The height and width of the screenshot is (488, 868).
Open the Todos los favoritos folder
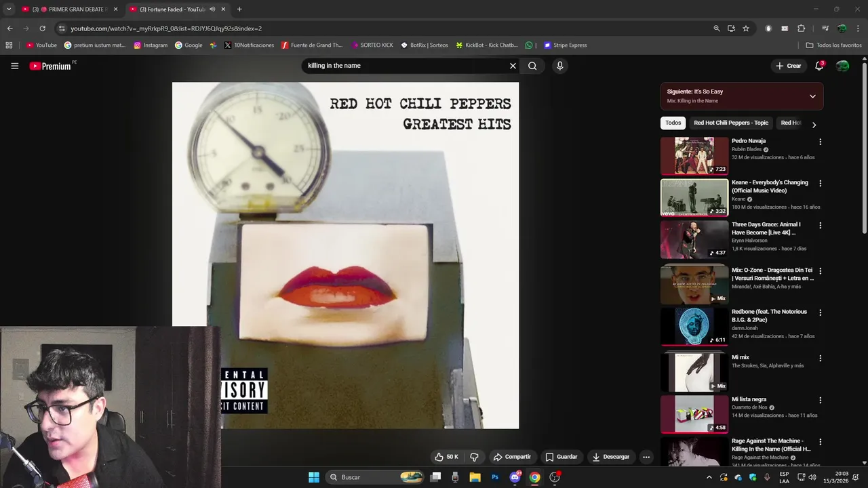point(833,45)
